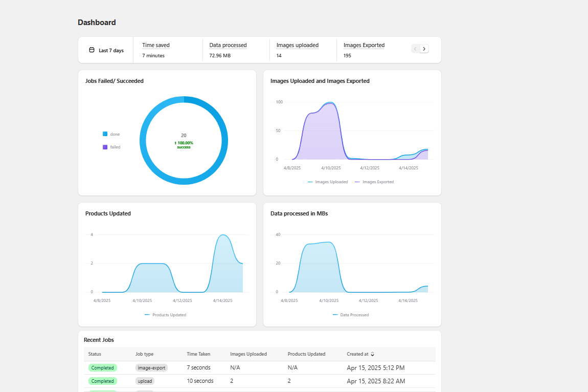Click the donut chart center showing 20

coord(184,139)
